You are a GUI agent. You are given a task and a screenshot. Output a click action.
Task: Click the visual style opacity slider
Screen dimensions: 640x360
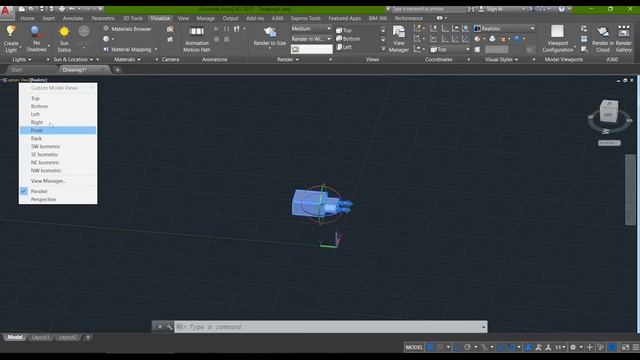[x=496, y=49]
